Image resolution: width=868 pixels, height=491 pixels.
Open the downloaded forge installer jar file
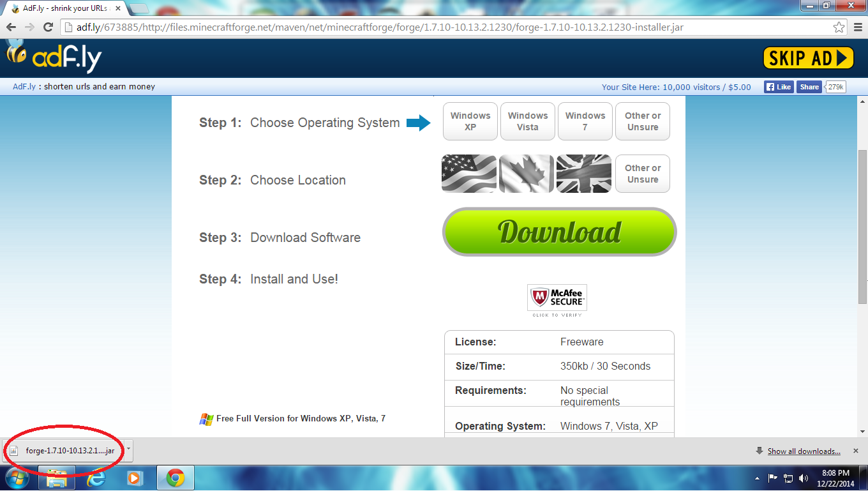coord(63,451)
